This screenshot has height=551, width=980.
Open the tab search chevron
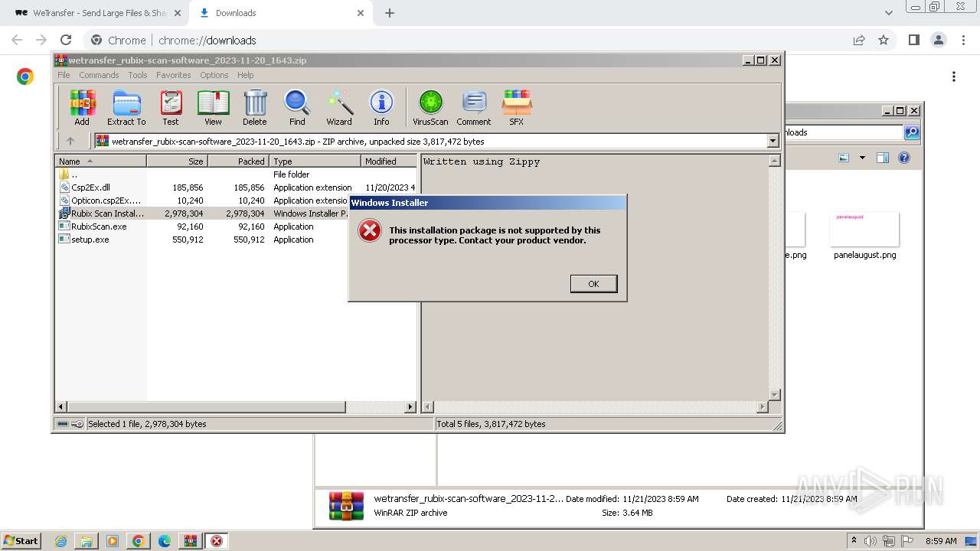tap(889, 13)
